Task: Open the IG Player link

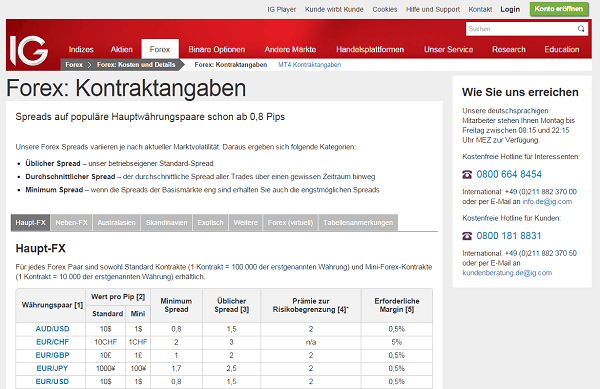Action: pyautogui.click(x=282, y=9)
